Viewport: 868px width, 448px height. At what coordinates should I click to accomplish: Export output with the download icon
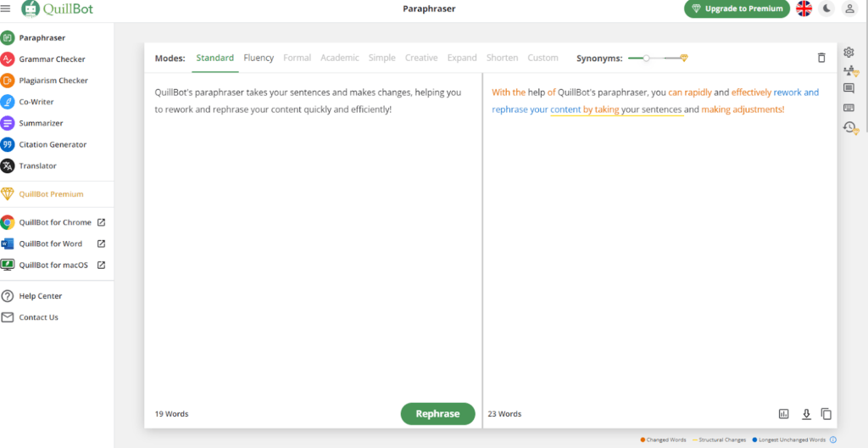(x=807, y=413)
